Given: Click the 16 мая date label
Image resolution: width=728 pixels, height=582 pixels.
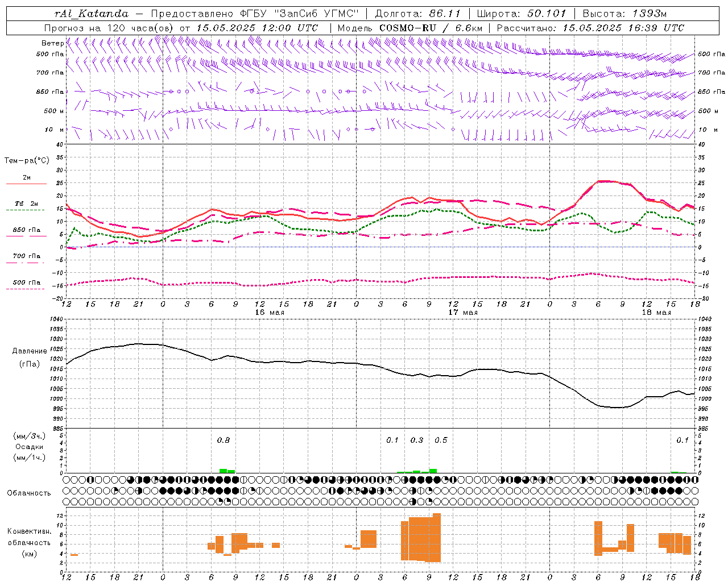Looking at the screenshot, I should [x=270, y=313].
